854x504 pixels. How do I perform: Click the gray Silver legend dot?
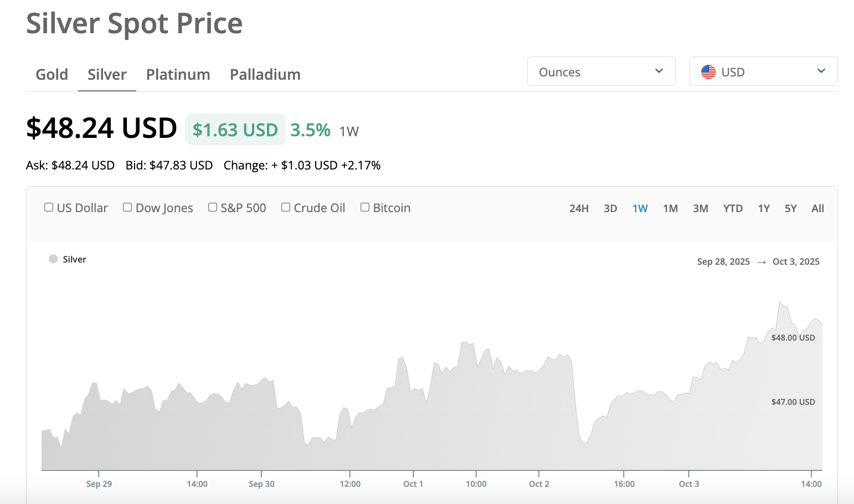click(53, 259)
